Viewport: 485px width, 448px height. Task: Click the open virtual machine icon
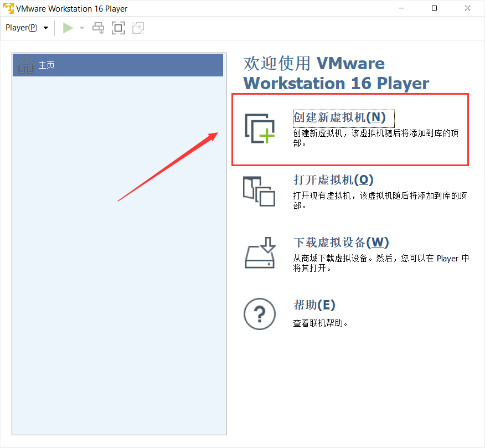[259, 191]
